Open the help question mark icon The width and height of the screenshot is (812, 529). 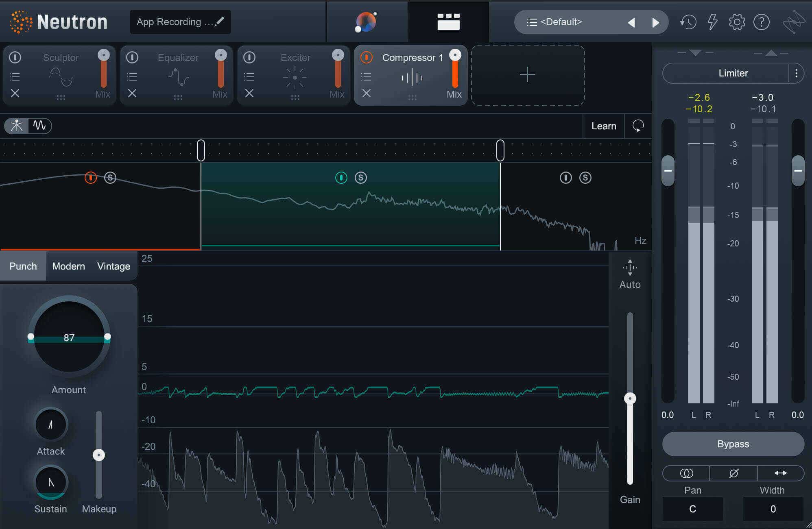point(761,22)
